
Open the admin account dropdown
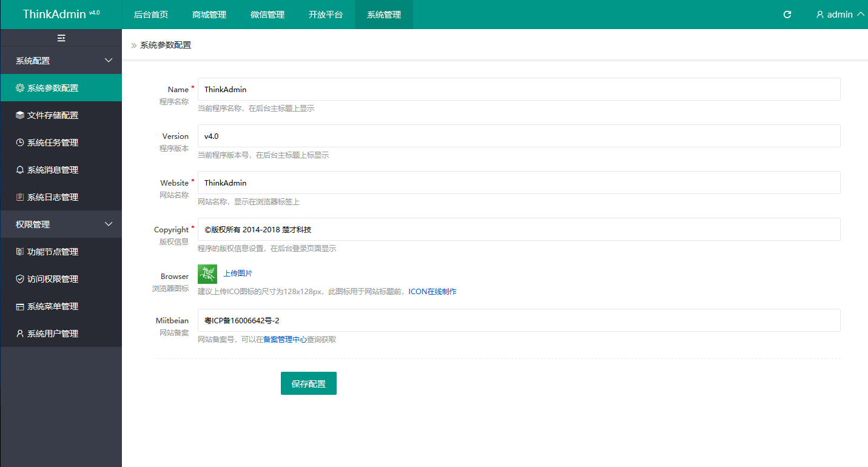tap(839, 13)
